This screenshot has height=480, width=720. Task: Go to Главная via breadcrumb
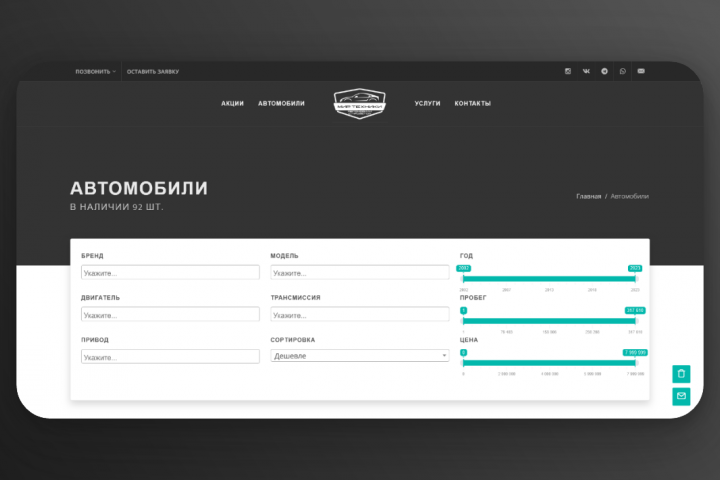(x=589, y=197)
